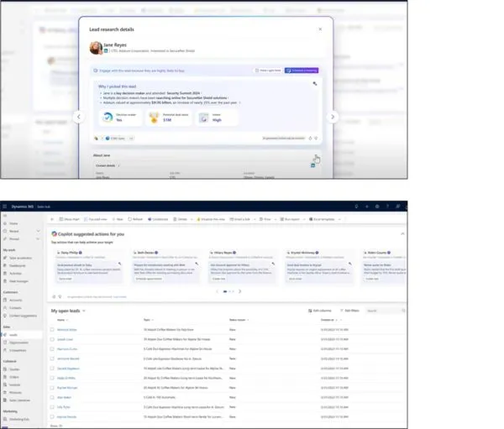The height and width of the screenshot is (429, 504).
Task: Check the row for 'Airpot Coffee Makers for Fabrikam'
Action: pos(52,330)
